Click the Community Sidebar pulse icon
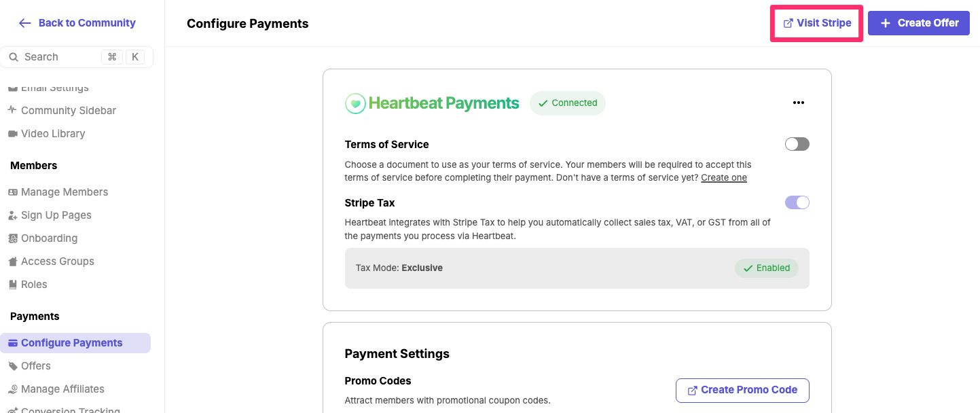 (x=13, y=110)
